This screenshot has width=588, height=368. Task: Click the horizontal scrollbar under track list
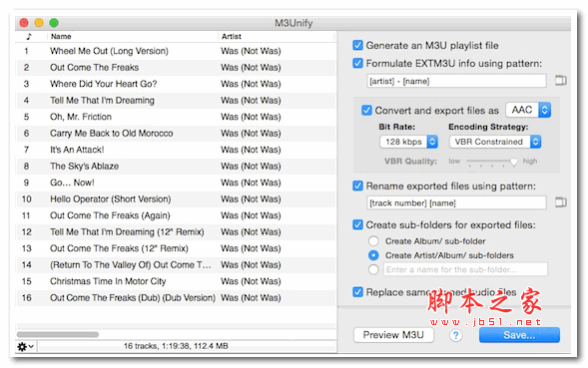click(58, 334)
